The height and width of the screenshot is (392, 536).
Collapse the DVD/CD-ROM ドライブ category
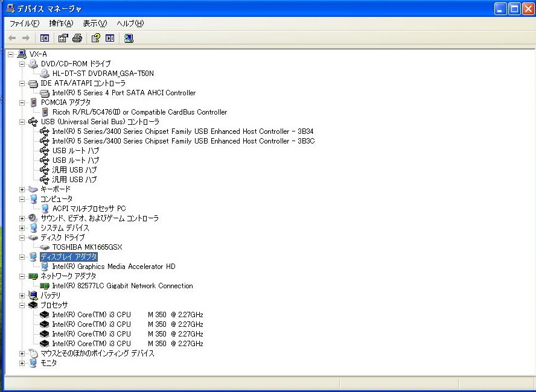pos(22,64)
